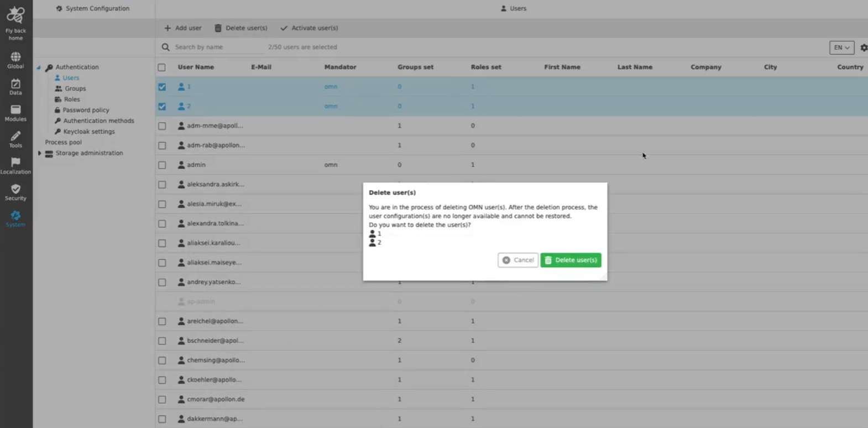This screenshot has width=868, height=428.
Task: Click the Fly back home icon
Action: [15, 17]
